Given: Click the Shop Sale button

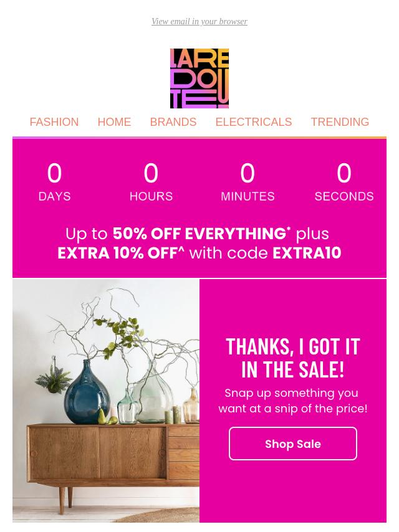Looking at the screenshot, I should point(293,444).
